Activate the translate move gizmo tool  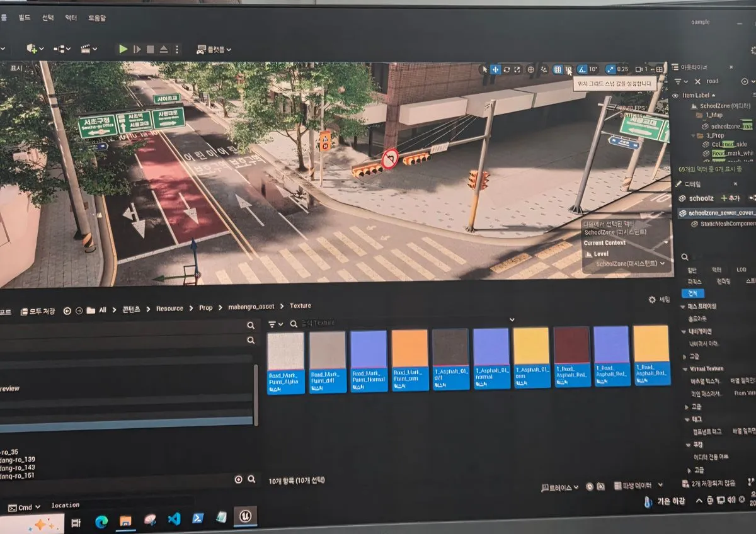coord(495,69)
